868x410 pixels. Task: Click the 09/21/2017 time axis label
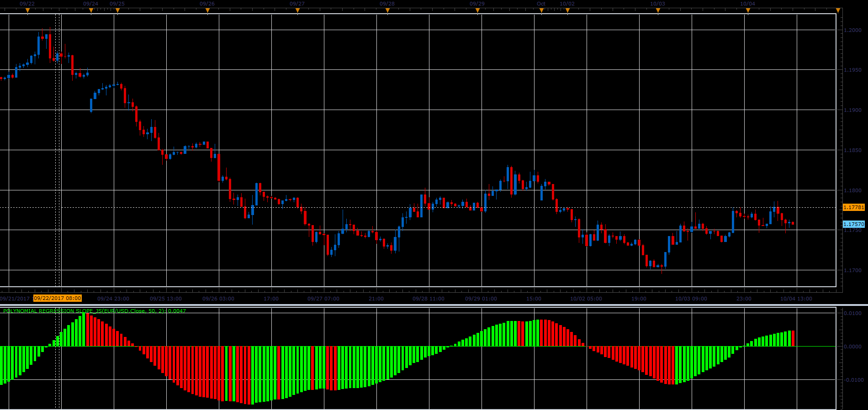(15, 299)
